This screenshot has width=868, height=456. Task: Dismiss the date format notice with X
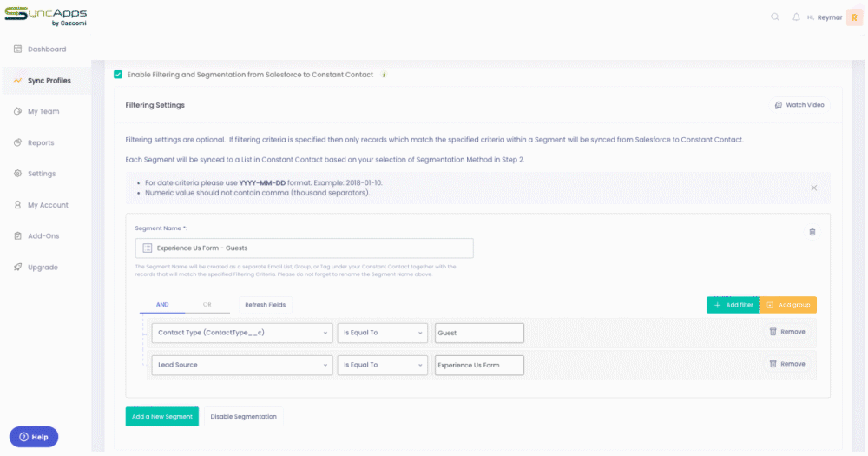pos(814,188)
